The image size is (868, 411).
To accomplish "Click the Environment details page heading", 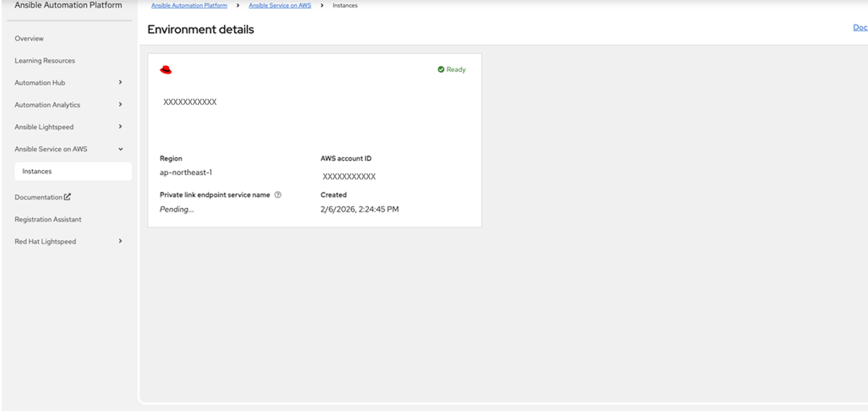I will click(200, 30).
